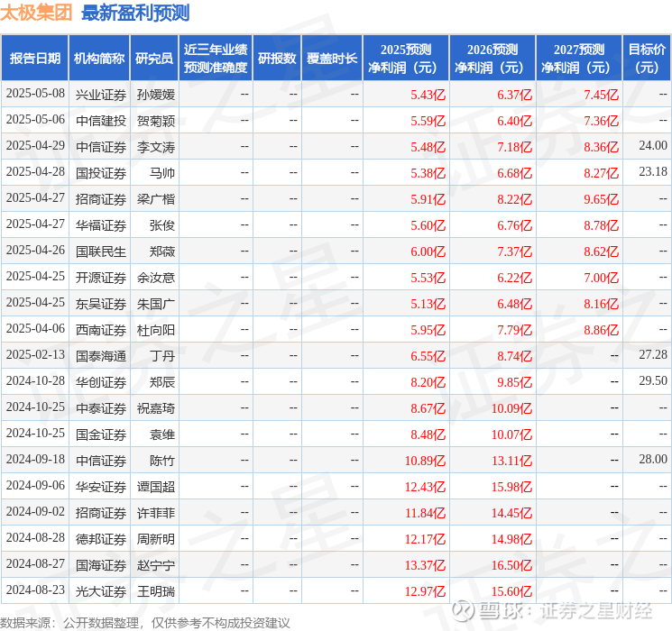Select 国海证券 institution cell
This screenshot has width=672, height=631.
[x=101, y=565]
